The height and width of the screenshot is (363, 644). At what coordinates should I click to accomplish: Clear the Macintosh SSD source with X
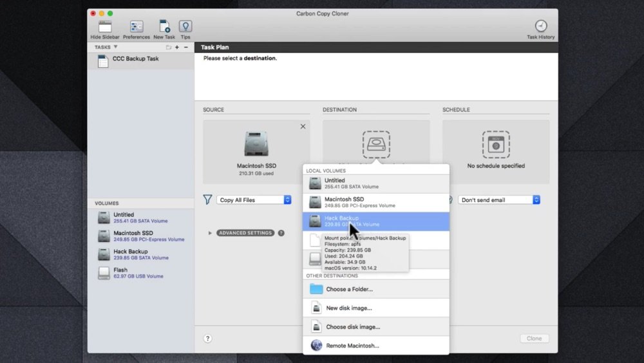[303, 127]
